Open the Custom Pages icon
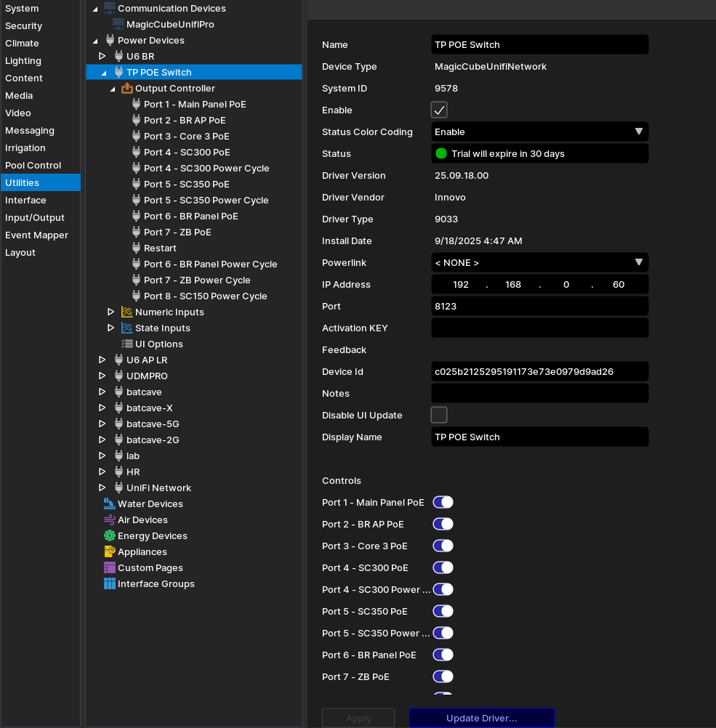Image resolution: width=716 pixels, height=728 pixels. [x=110, y=567]
